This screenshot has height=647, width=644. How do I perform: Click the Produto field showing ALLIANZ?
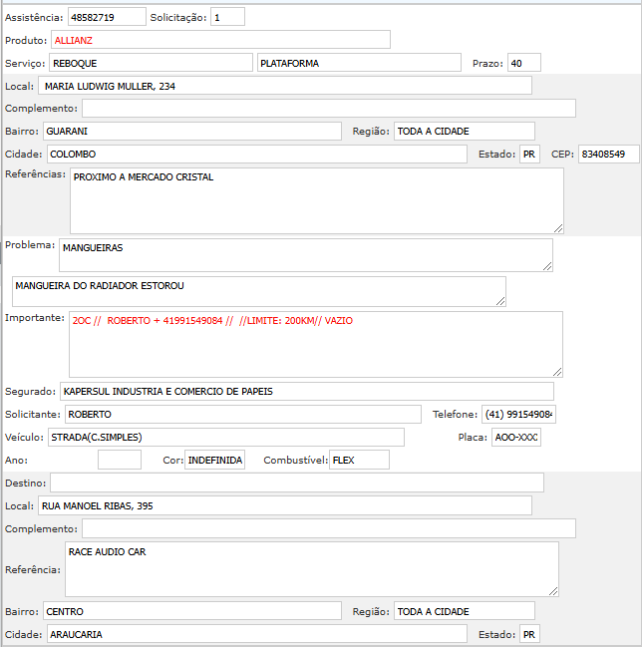(220, 40)
